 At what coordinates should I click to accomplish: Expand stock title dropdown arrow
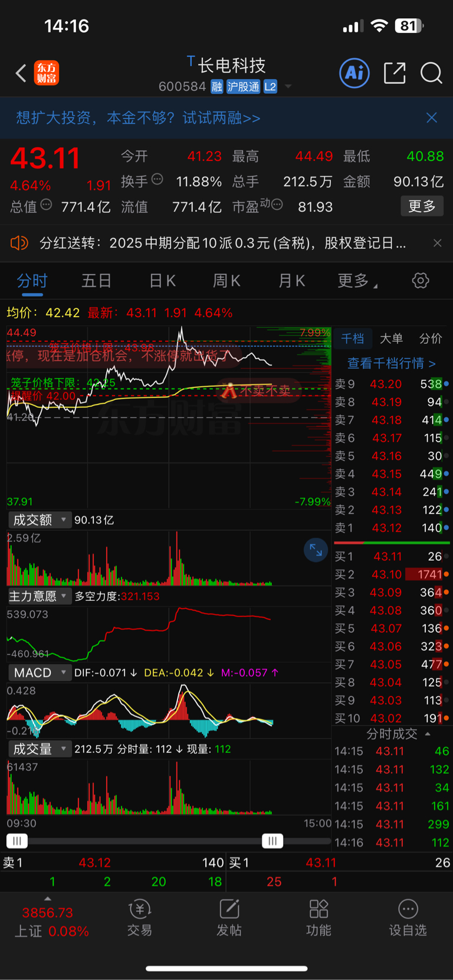pyautogui.click(x=288, y=87)
